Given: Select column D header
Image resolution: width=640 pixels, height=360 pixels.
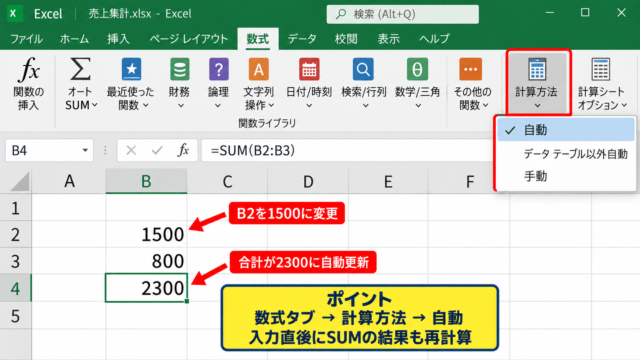Looking at the screenshot, I should pos(308,181).
